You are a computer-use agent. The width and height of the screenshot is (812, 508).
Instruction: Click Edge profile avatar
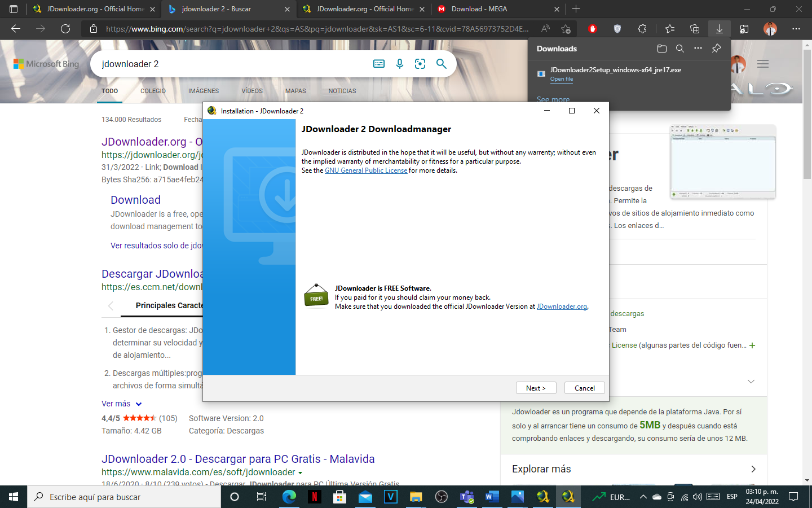tap(770, 29)
